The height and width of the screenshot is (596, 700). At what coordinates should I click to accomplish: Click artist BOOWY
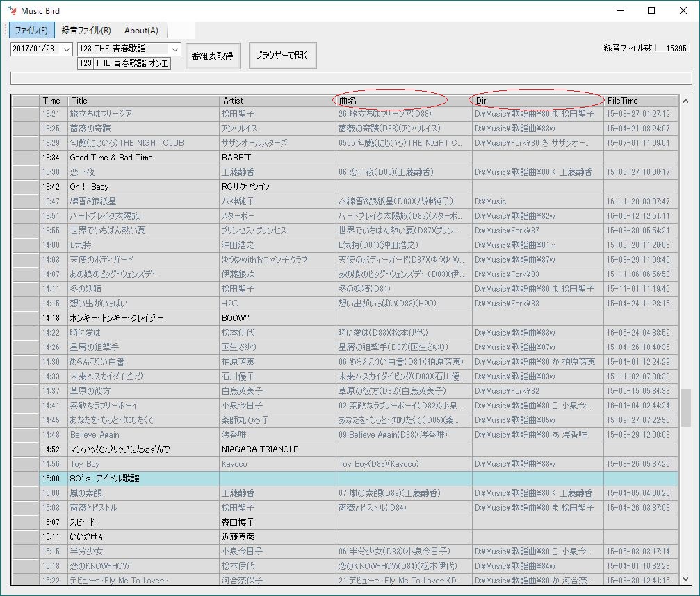tap(236, 318)
